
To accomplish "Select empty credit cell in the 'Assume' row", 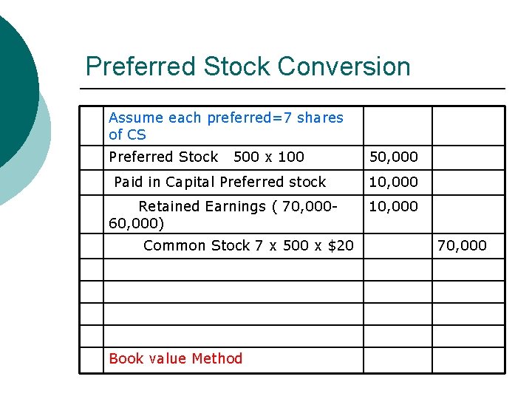I will click(x=468, y=126).
